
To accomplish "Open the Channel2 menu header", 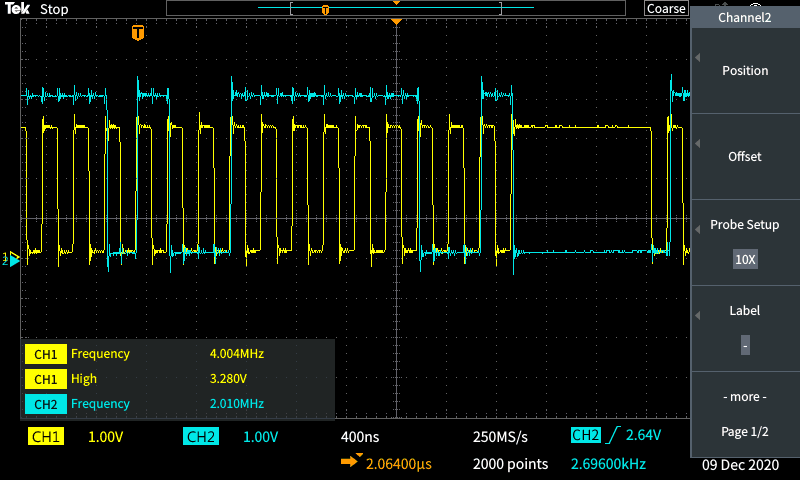I will (744, 17).
